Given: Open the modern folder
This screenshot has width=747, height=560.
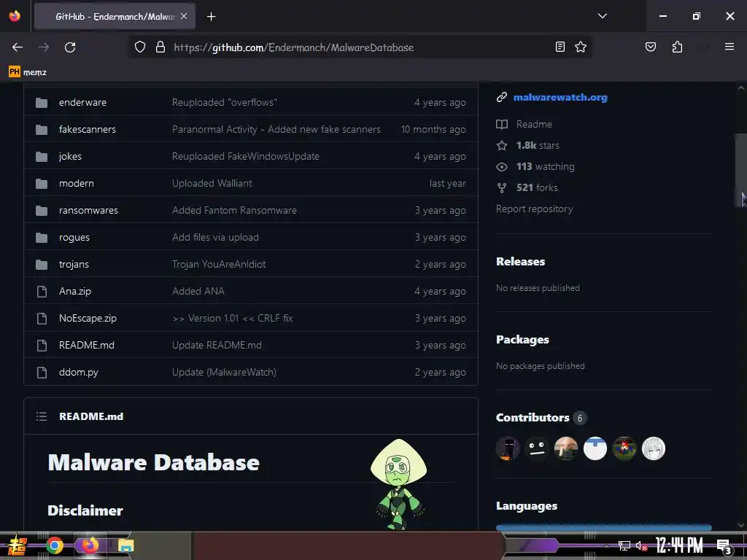Looking at the screenshot, I should pos(76,183).
